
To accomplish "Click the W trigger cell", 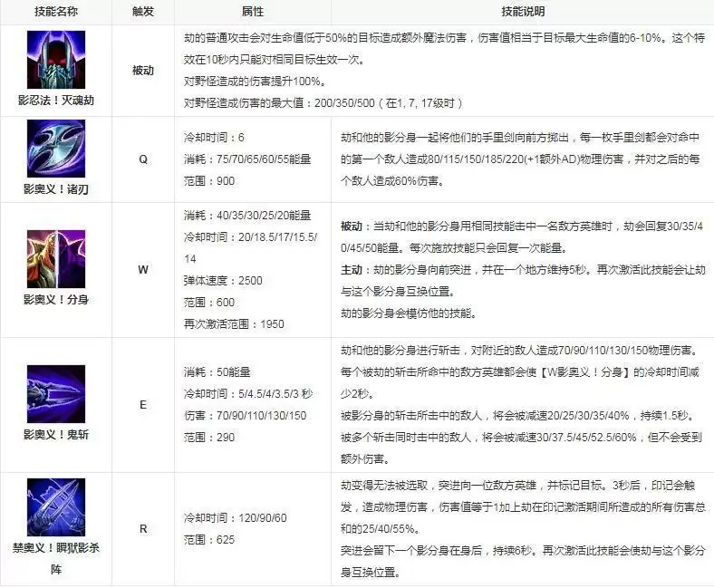I will tap(143, 270).
